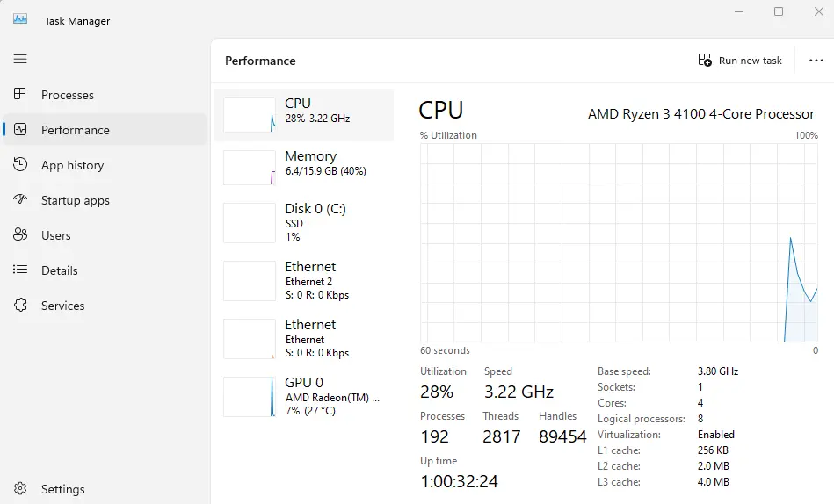Click the Details list icon

coord(20,270)
